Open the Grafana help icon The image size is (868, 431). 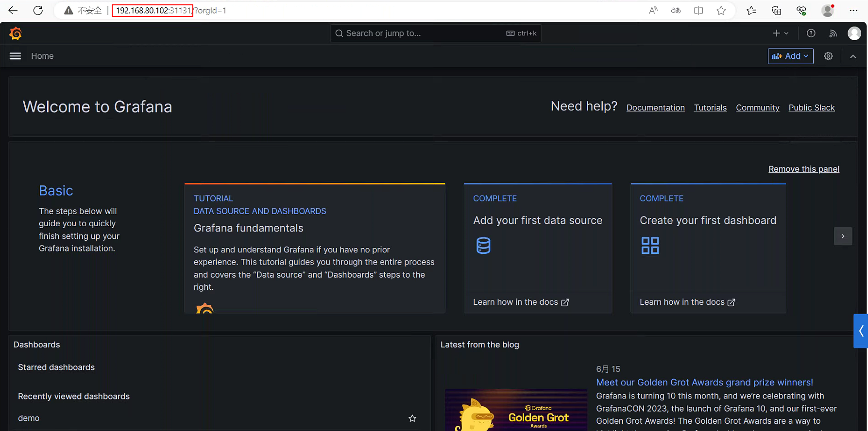point(811,33)
